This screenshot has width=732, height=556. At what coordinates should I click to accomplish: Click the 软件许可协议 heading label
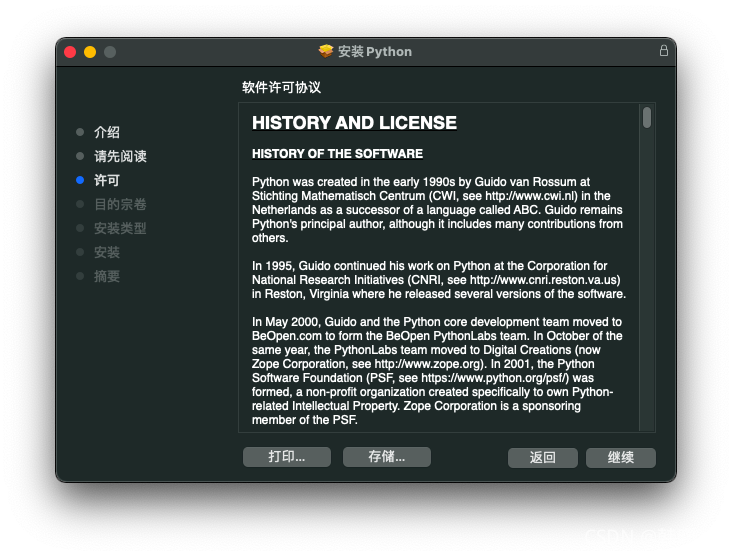(282, 87)
